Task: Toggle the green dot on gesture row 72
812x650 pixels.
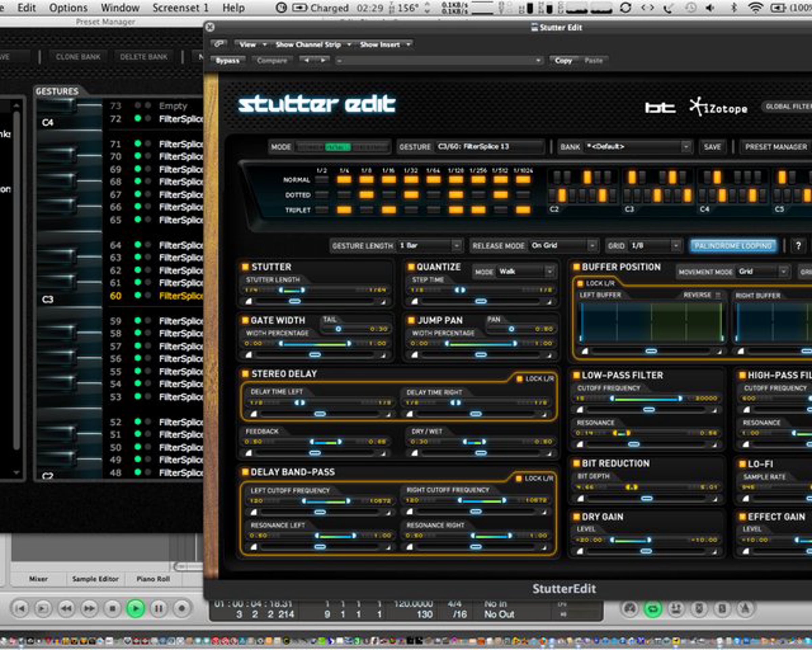Action: pyautogui.click(x=138, y=118)
